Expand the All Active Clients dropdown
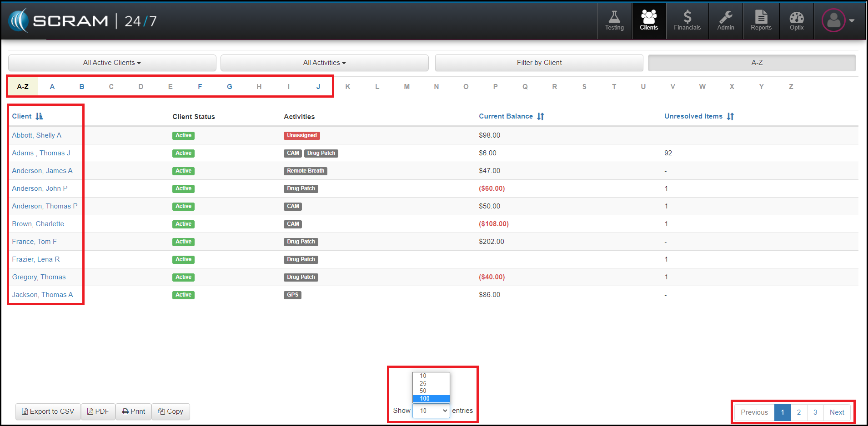Screen dimensions: 868x426 click(112, 63)
